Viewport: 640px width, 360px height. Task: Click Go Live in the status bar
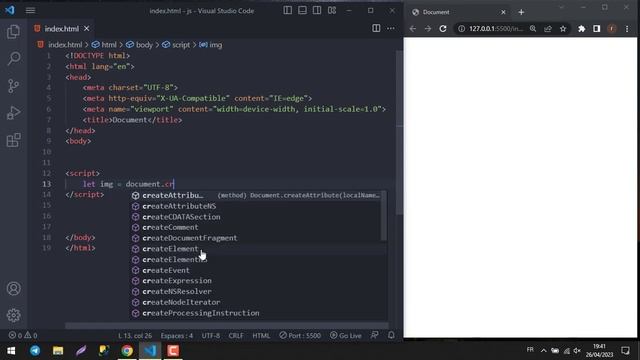coord(346,336)
